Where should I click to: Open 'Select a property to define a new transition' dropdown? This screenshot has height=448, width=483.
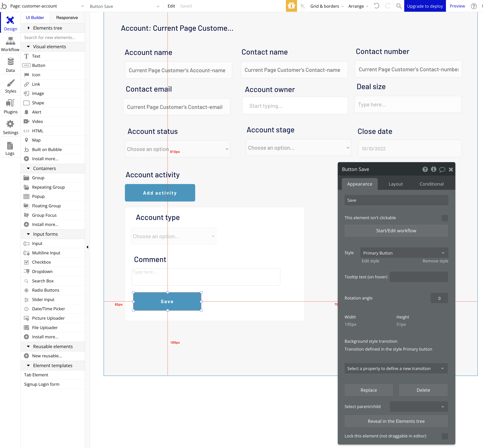(396, 368)
